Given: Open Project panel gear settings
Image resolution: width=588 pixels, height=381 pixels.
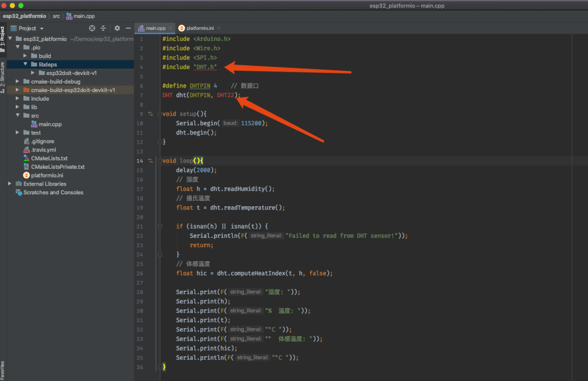Looking at the screenshot, I should point(117,28).
